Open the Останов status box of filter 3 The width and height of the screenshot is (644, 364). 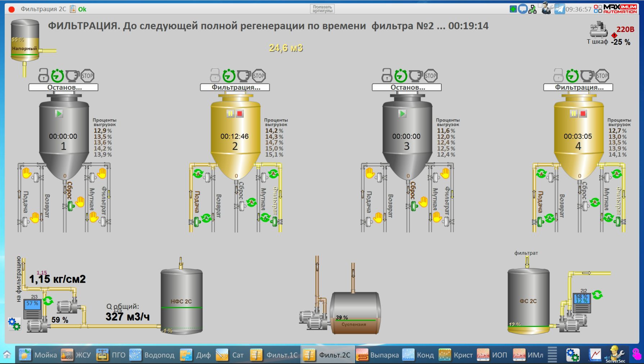coord(406,87)
